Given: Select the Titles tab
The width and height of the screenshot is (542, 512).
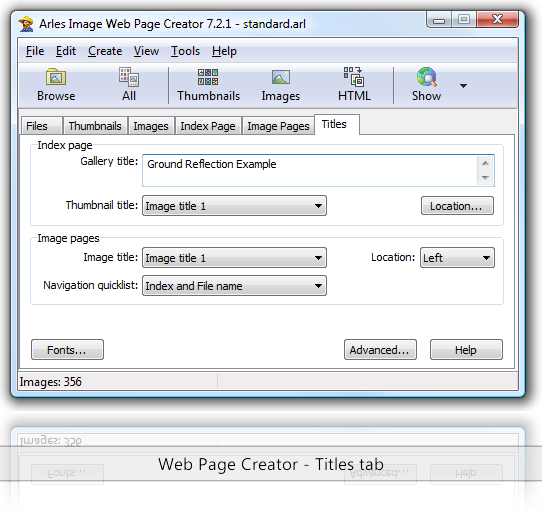Looking at the screenshot, I should click(337, 124).
